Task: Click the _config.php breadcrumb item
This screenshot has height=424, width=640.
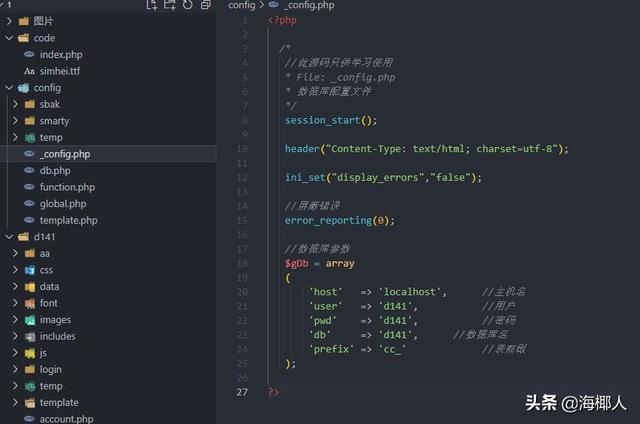Action: tap(307, 5)
